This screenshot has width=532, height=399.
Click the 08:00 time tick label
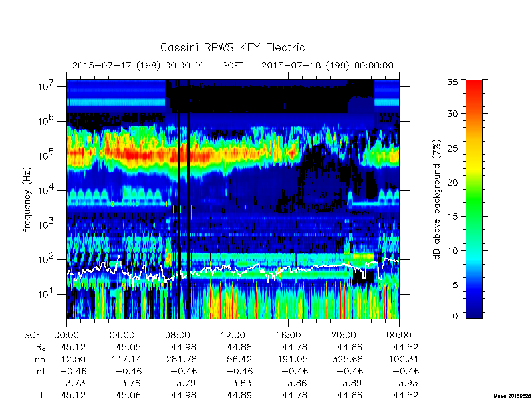click(x=178, y=336)
